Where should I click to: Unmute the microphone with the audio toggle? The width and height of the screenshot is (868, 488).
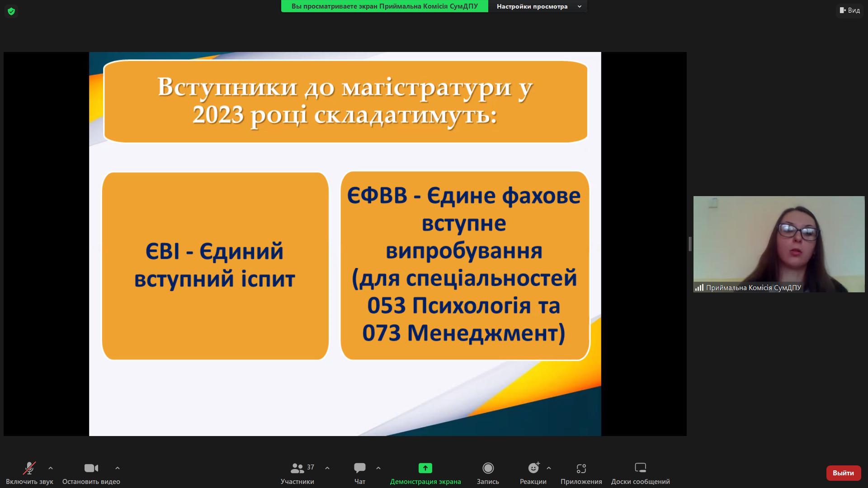29,468
